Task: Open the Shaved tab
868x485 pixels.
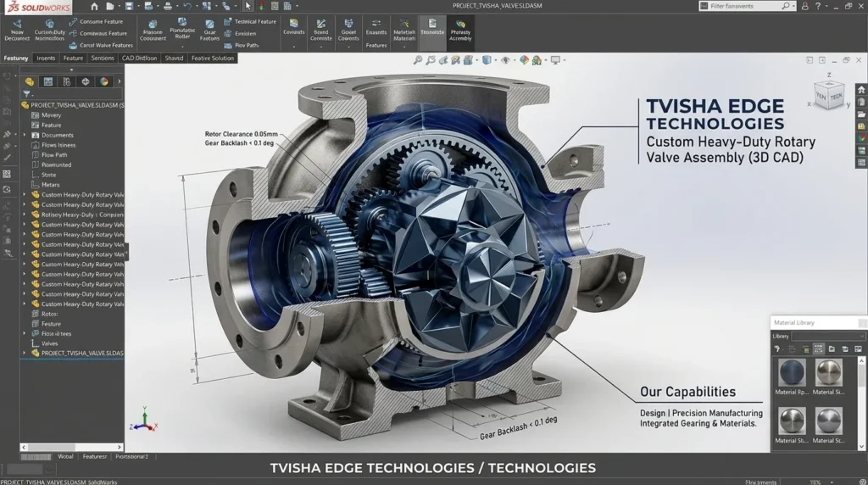Action: coord(174,59)
